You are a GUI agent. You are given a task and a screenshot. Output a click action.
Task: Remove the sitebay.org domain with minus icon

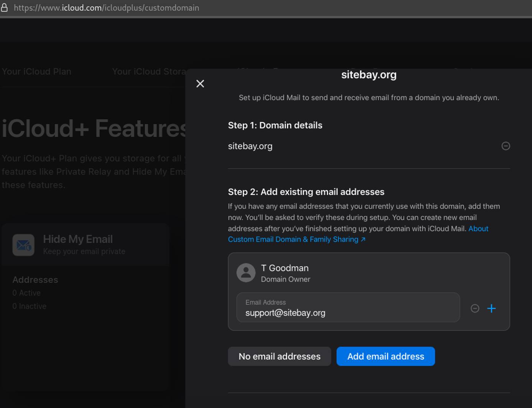[506, 146]
